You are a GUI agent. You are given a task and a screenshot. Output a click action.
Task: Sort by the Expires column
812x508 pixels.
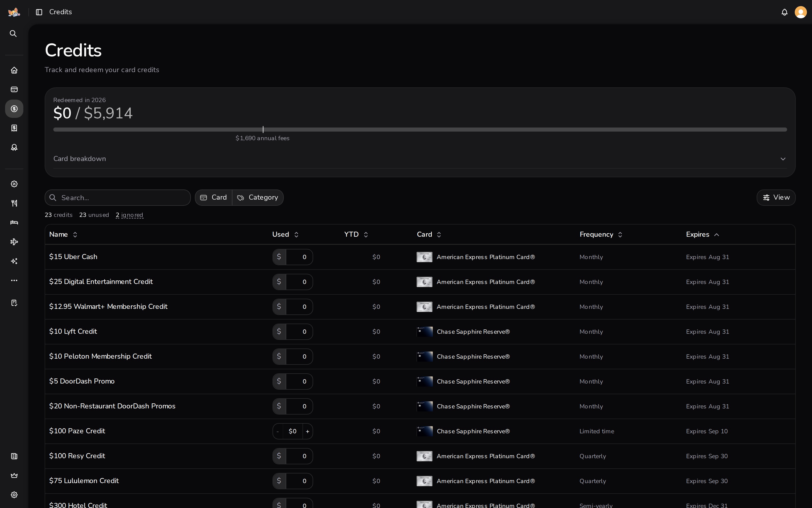tap(703, 234)
